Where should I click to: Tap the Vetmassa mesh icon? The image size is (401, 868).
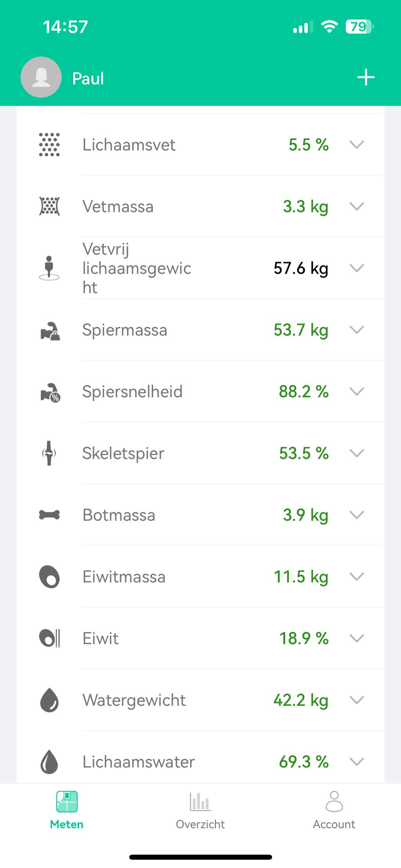(49, 206)
